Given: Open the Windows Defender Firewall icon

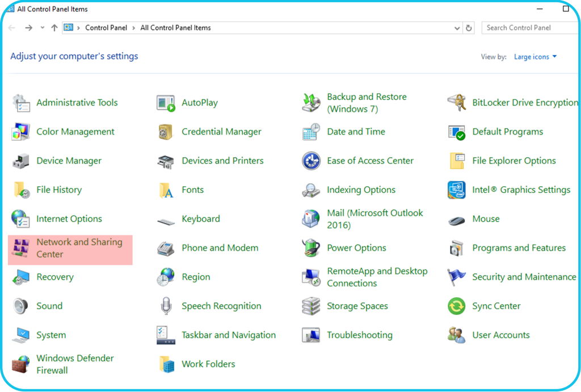Looking at the screenshot, I should coord(21,364).
